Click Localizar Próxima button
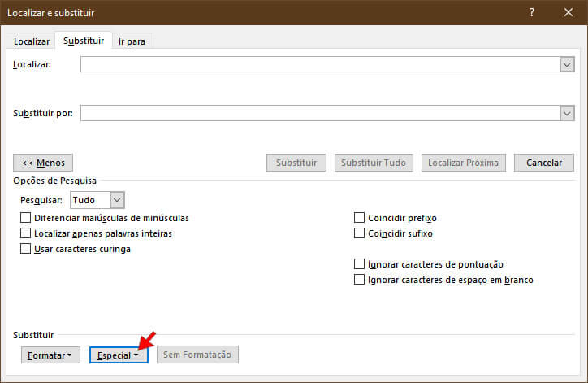 [464, 163]
